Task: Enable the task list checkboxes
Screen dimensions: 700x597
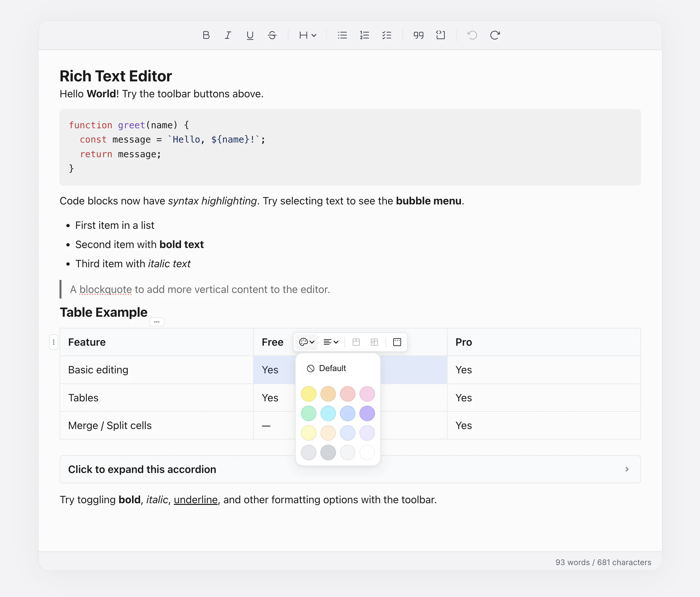Action: click(x=387, y=35)
